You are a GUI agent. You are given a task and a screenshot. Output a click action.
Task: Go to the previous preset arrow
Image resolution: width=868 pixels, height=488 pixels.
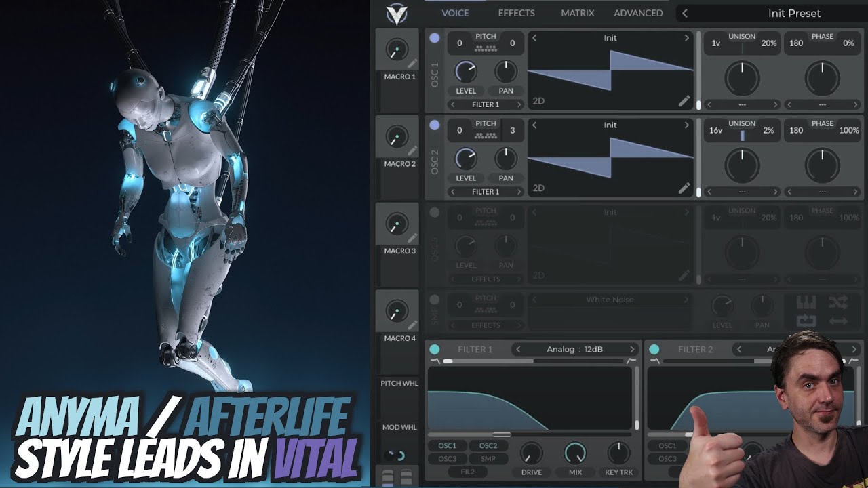point(685,13)
